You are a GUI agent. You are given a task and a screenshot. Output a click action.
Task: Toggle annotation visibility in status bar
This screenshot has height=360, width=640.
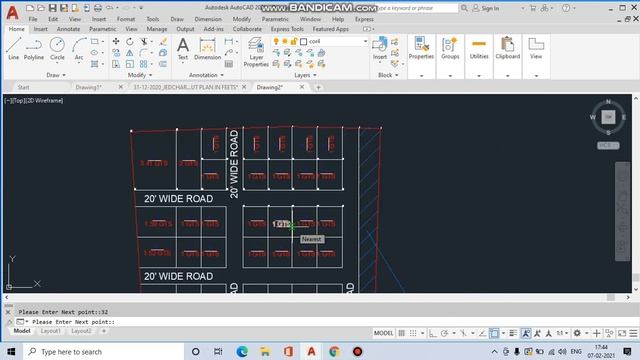pos(526,333)
